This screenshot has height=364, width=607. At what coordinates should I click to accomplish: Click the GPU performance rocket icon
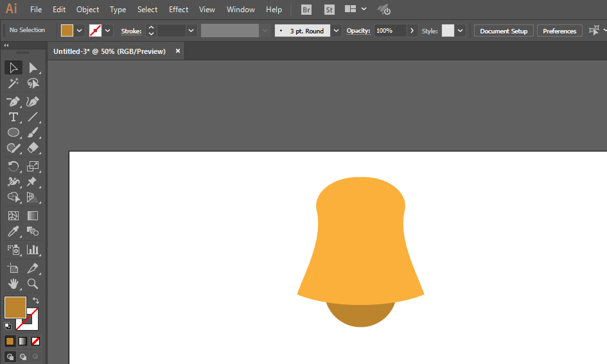(x=383, y=10)
